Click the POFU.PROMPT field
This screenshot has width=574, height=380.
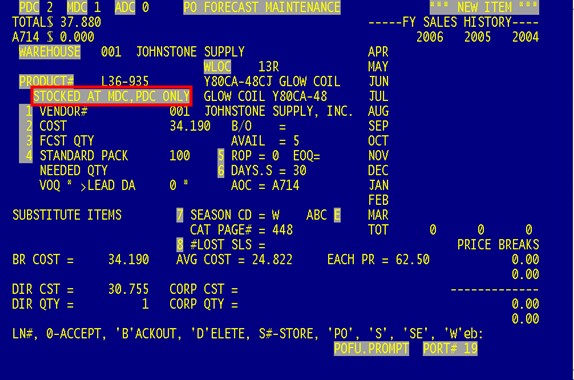click(x=371, y=348)
